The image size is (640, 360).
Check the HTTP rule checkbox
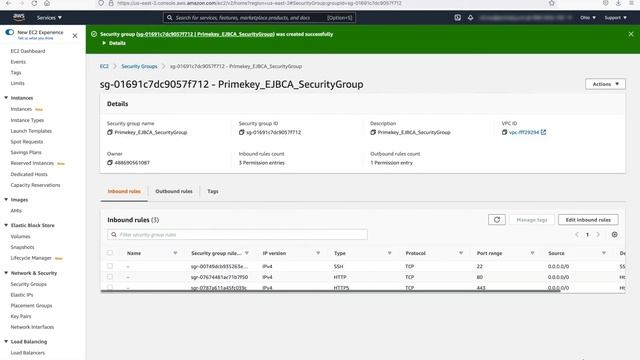pos(110,277)
